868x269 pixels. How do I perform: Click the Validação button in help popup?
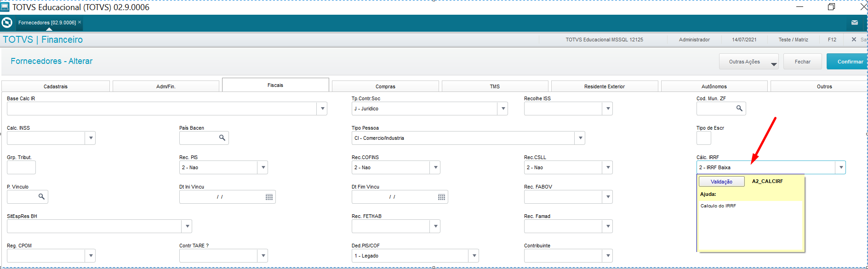[x=721, y=182]
